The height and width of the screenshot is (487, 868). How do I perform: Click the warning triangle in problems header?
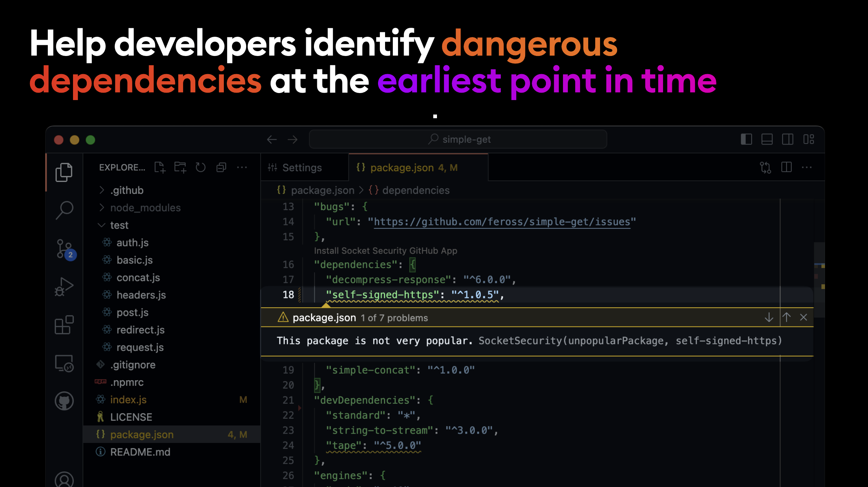pos(283,317)
